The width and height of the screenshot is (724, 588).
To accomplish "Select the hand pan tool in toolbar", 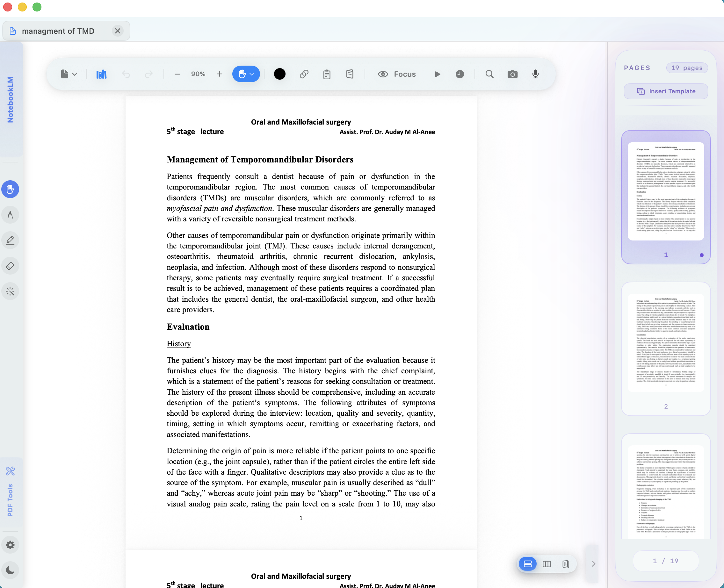I will click(242, 74).
